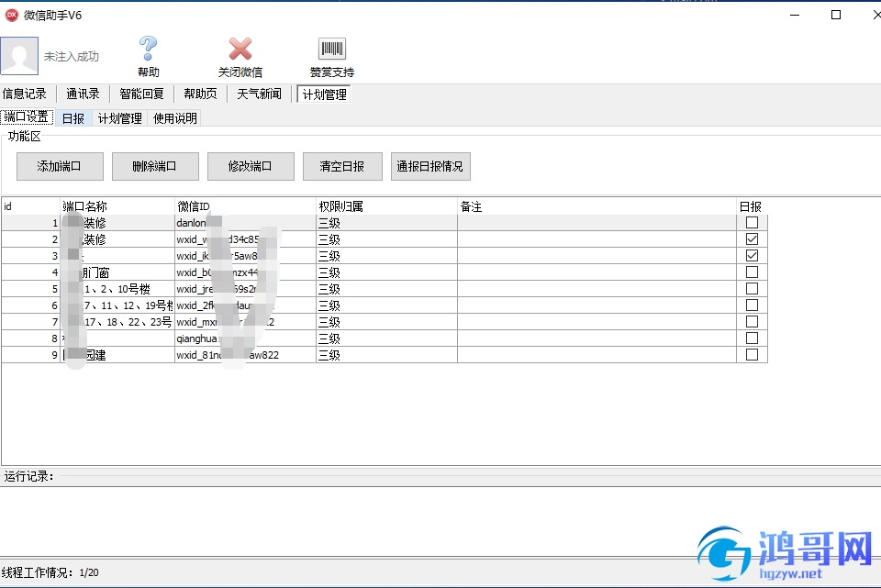Tick 日报 checkbox for row 5

click(752, 288)
